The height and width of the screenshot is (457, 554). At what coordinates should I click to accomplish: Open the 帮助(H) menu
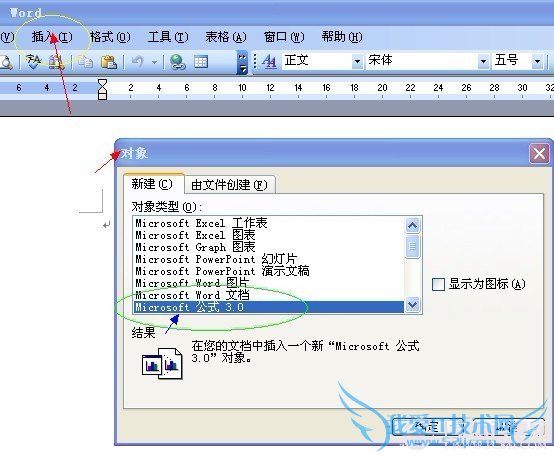pyautogui.click(x=342, y=37)
